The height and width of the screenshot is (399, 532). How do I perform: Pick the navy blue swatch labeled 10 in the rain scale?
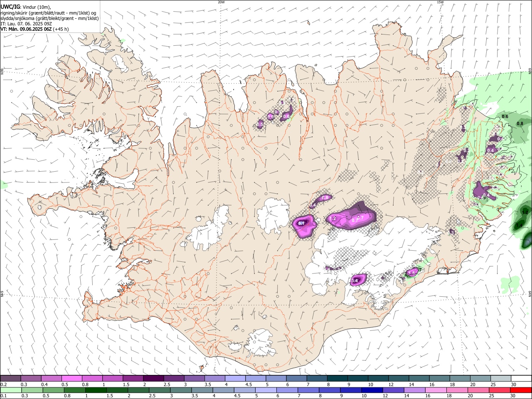pos(372,390)
